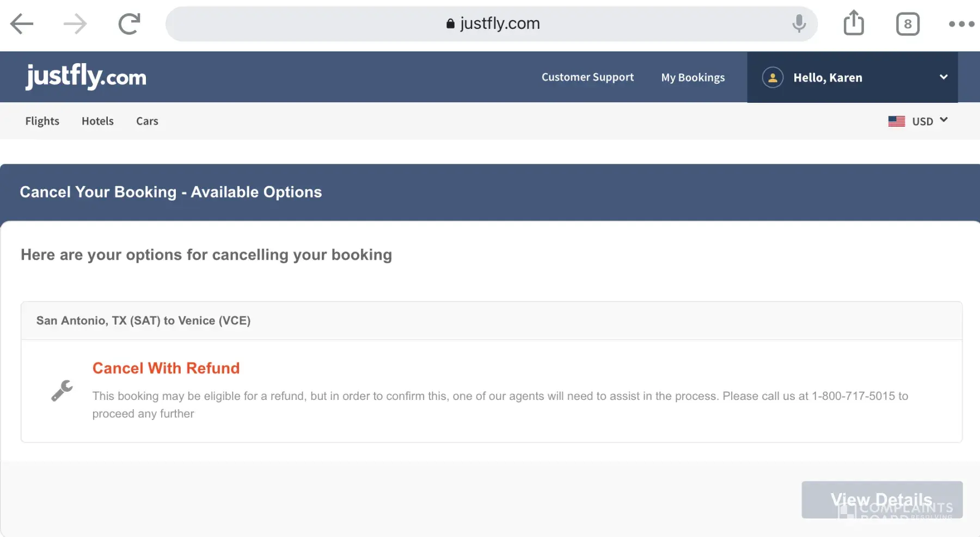This screenshot has height=537, width=980.
Task: Click the US flag currency selector
Action: [896, 121]
